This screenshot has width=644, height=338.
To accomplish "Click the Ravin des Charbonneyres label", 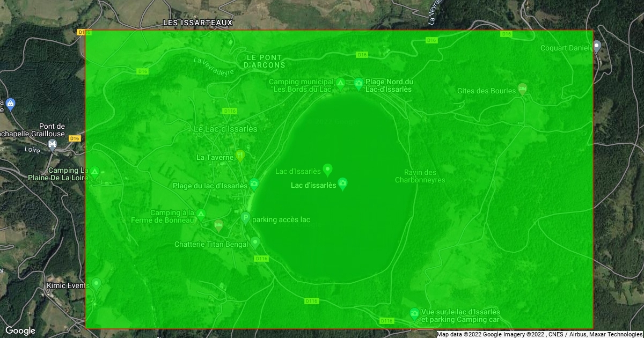I will click(x=420, y=176).
